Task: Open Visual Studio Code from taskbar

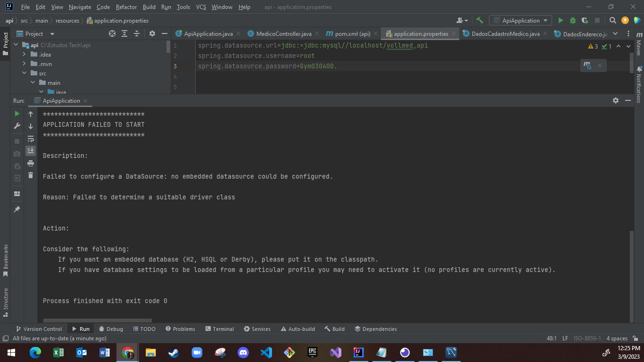Action: [266, 352]
